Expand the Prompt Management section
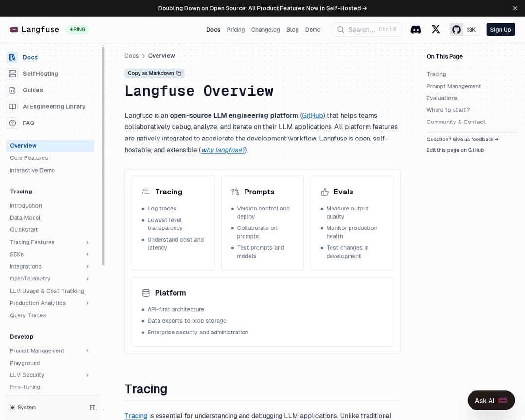The height and width of the screenshot is (420, 525). click(87, 350)
